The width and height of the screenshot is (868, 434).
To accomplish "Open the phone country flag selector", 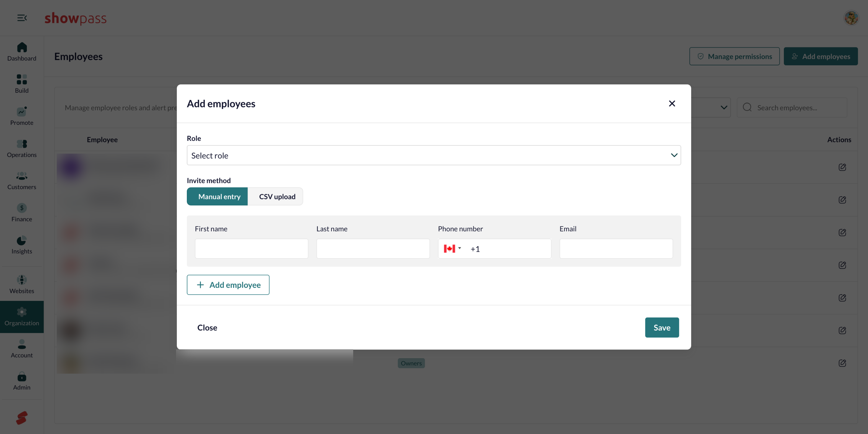I will coord(452,249).
